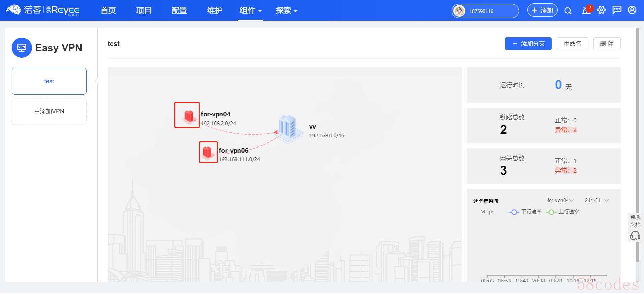The width and height of the screenshot is (644, 294).
Task: Expand the for-vpn04 device dropdown
Action: pyautogui.click(x=560, y=200)
